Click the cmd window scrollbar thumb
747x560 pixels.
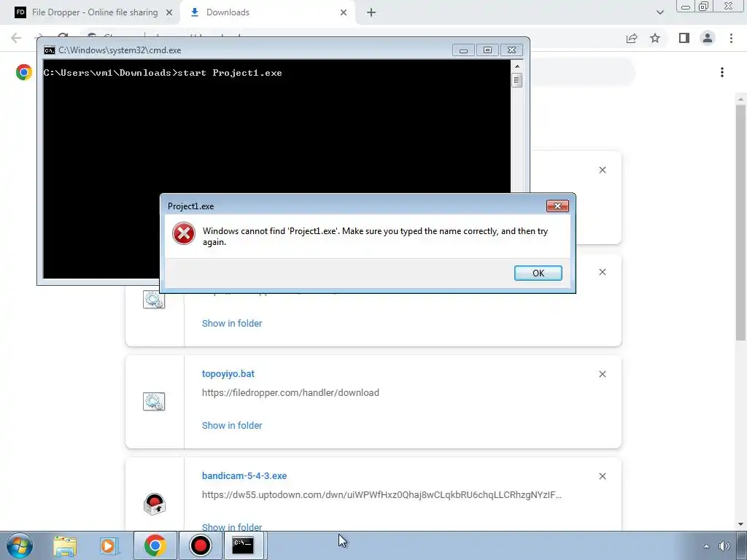[x=517, y=80]
